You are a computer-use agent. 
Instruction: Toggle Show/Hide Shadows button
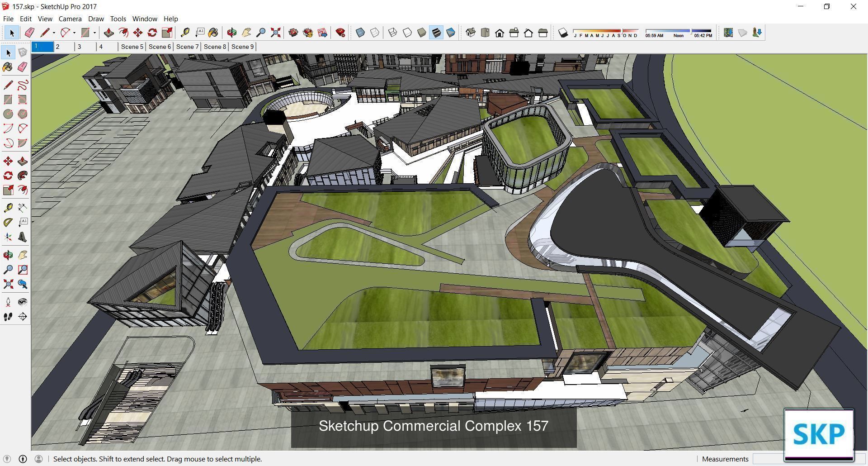point(563,33)
